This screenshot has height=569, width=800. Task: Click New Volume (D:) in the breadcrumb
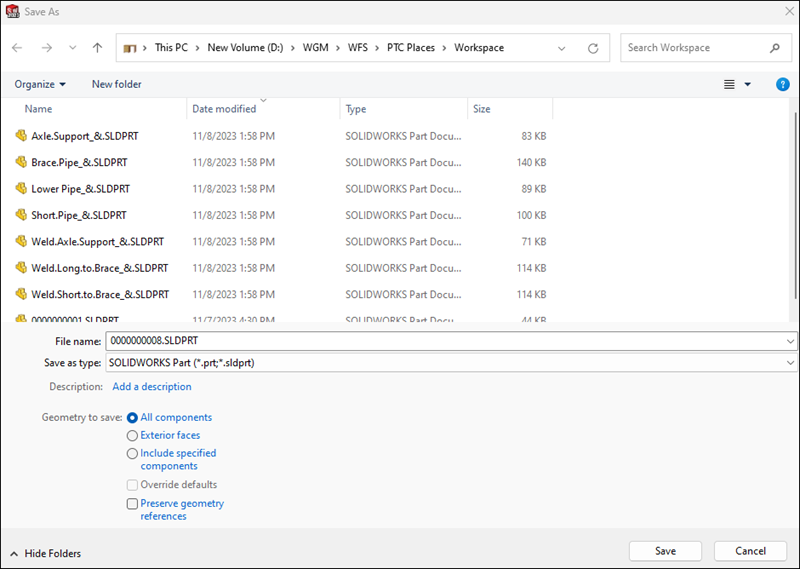(x=245, y=47)
